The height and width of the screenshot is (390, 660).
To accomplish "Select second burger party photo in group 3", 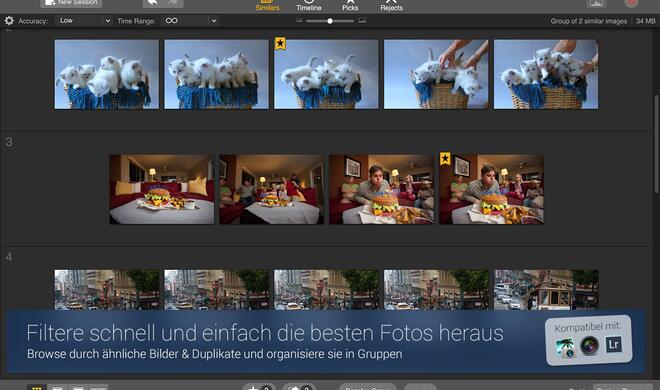I will tap(271, 189).
